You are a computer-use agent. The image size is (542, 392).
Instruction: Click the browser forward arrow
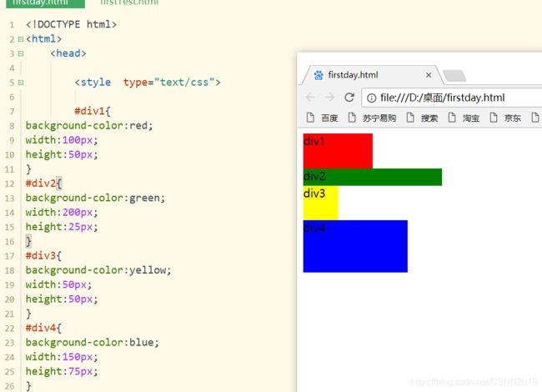330,98
